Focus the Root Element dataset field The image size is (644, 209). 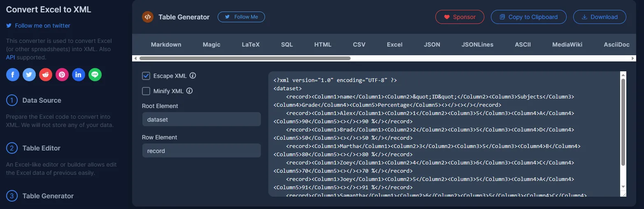tap(201, 119)
